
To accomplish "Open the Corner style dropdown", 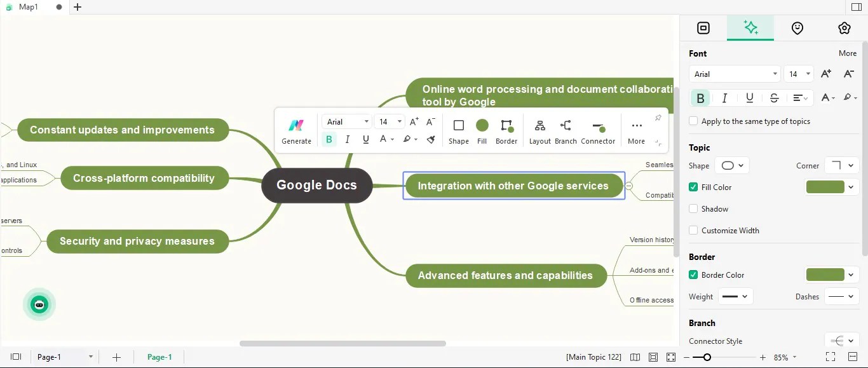I will click(x=841, y=165).
